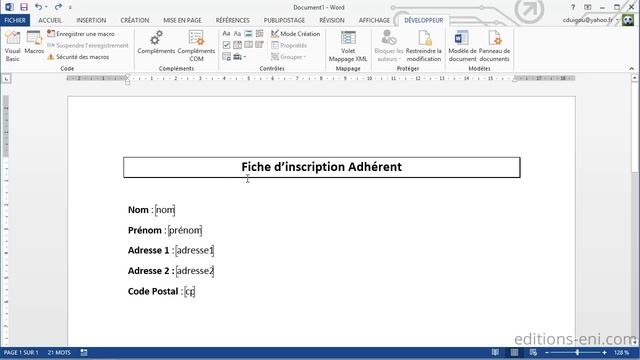The height and width of the screenshot is (360, 640).
Task: Open the Macros dialog
Action: pyautogui.click(x=34, y=43)
